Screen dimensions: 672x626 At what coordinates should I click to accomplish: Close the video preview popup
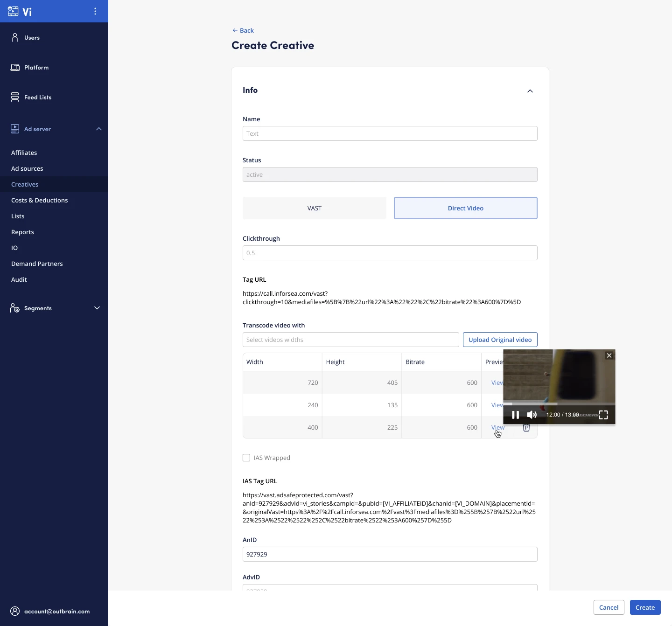(x=609, y=355)
